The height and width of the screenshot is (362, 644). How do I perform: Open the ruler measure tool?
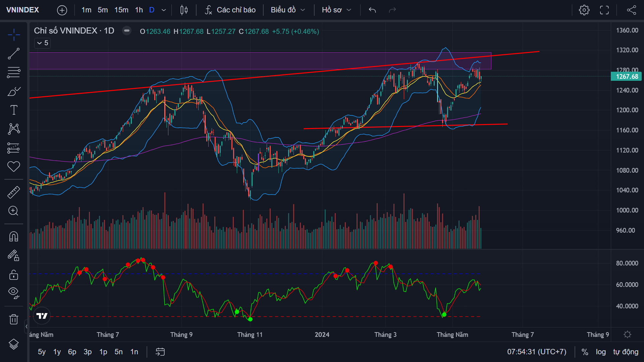(14, 192)
